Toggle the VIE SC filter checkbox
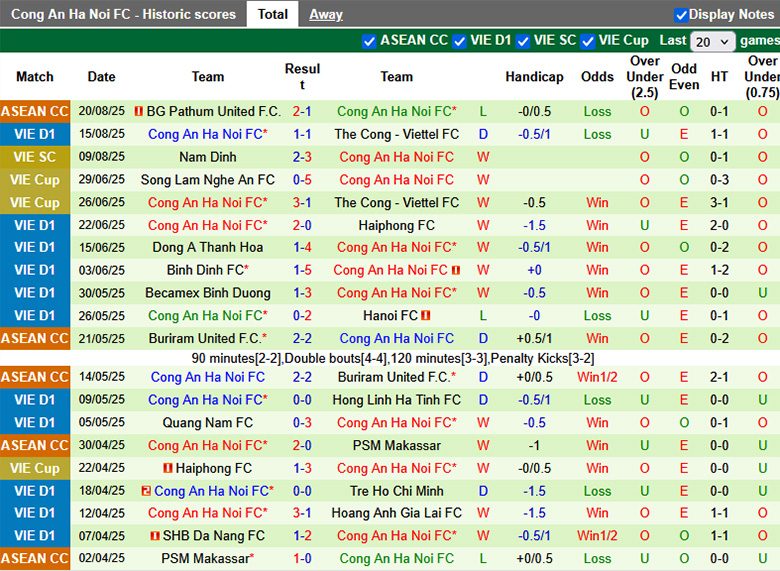This screenshot has width=780, height=571. [522, 41]
